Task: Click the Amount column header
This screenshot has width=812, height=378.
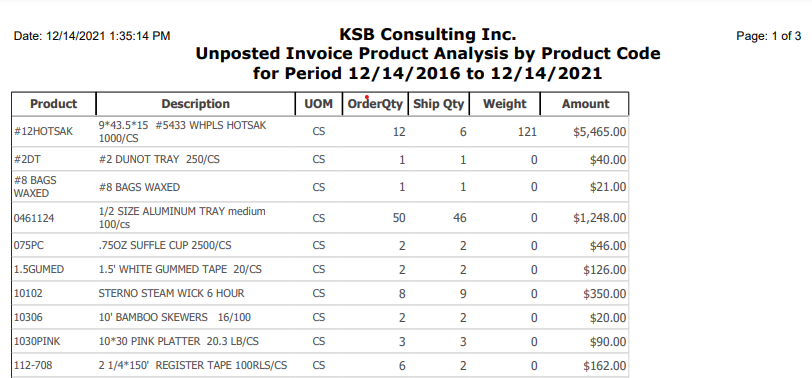Action: 585,104
